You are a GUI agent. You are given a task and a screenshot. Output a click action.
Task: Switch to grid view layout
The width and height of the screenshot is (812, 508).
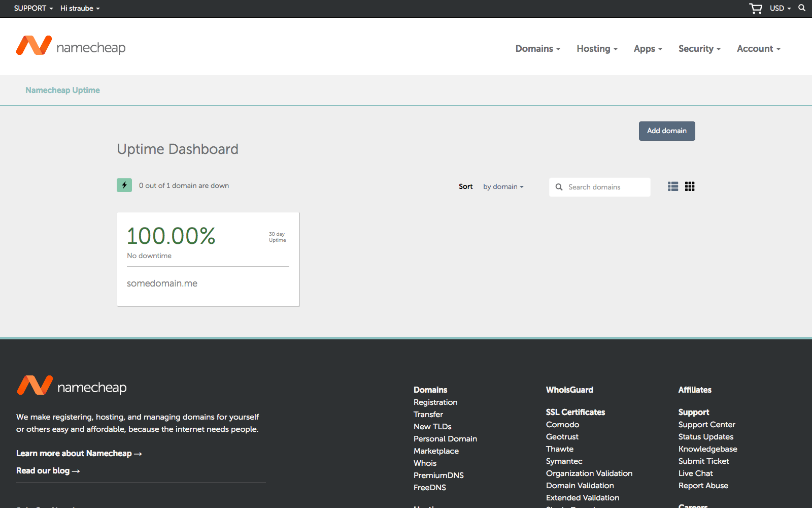[690, 186]
